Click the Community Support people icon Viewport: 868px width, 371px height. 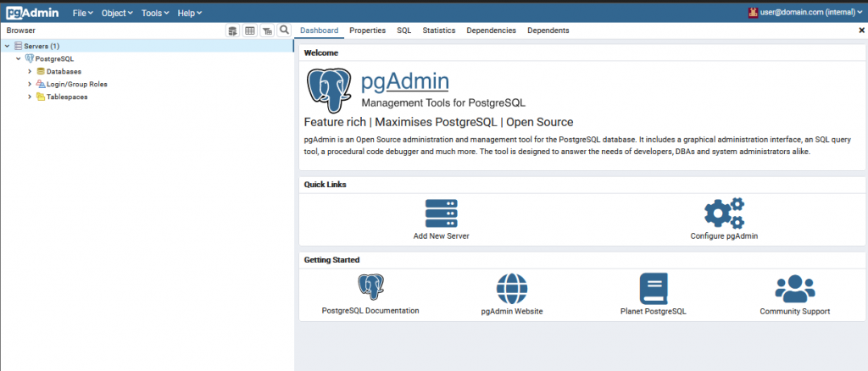point(794,288)
